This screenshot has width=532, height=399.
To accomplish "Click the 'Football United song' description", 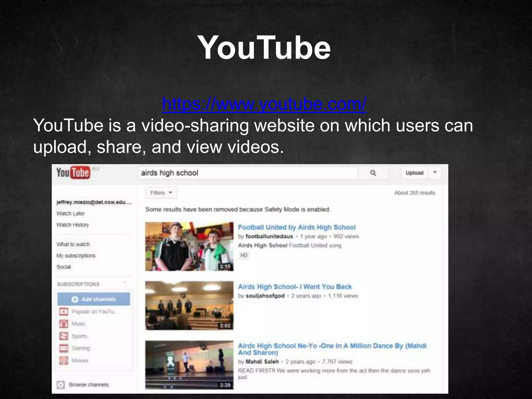I will coord(290,245).
